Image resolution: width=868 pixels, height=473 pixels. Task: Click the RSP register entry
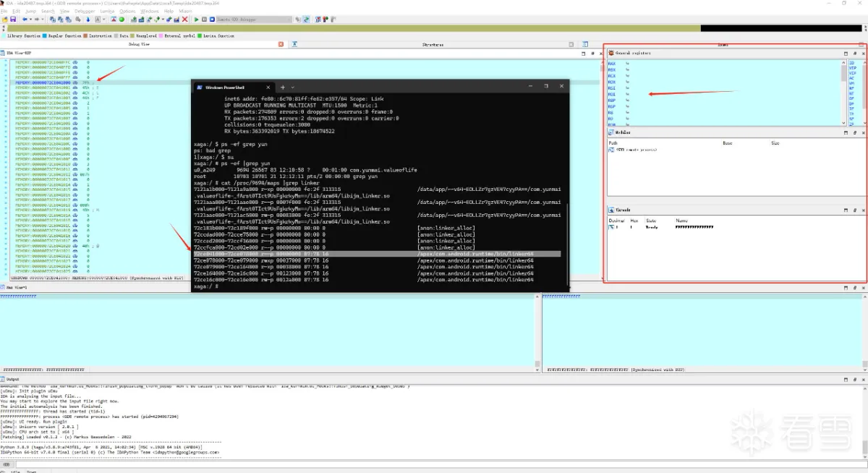(612, 106)
